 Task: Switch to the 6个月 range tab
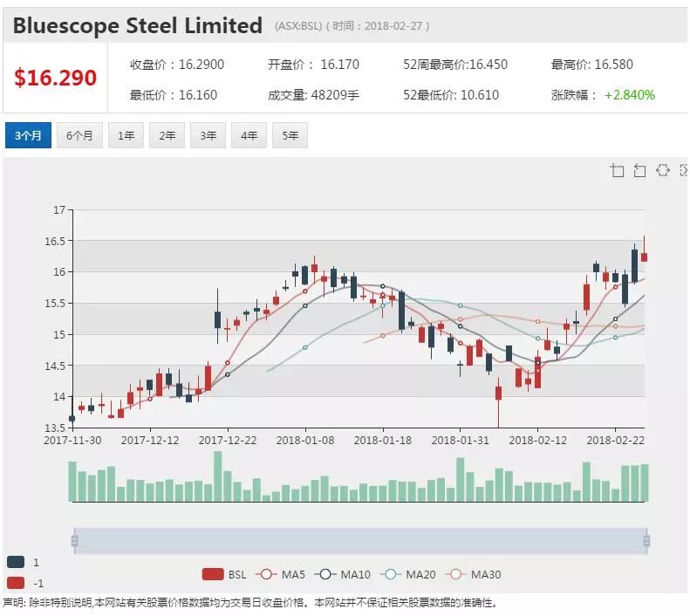point(79,135)
